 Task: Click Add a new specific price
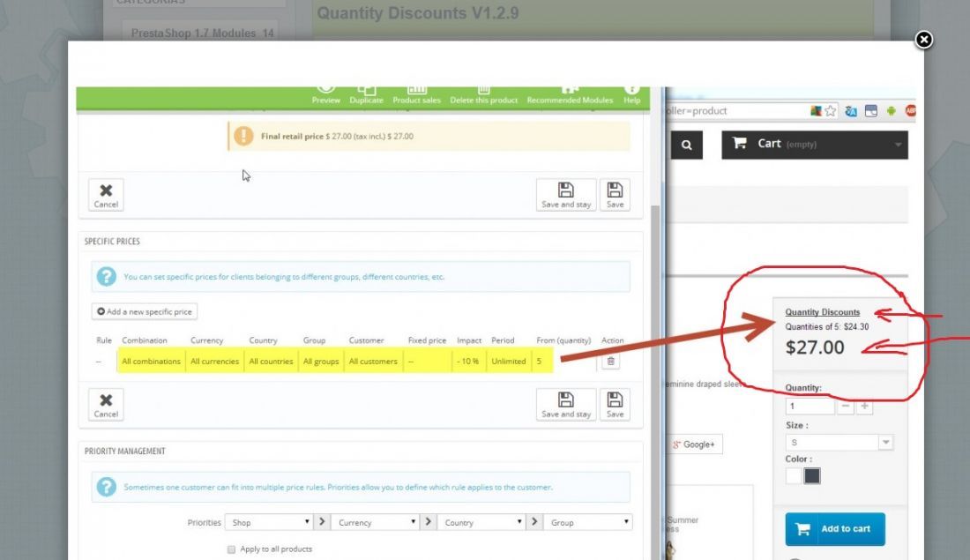tap(145, 311)
